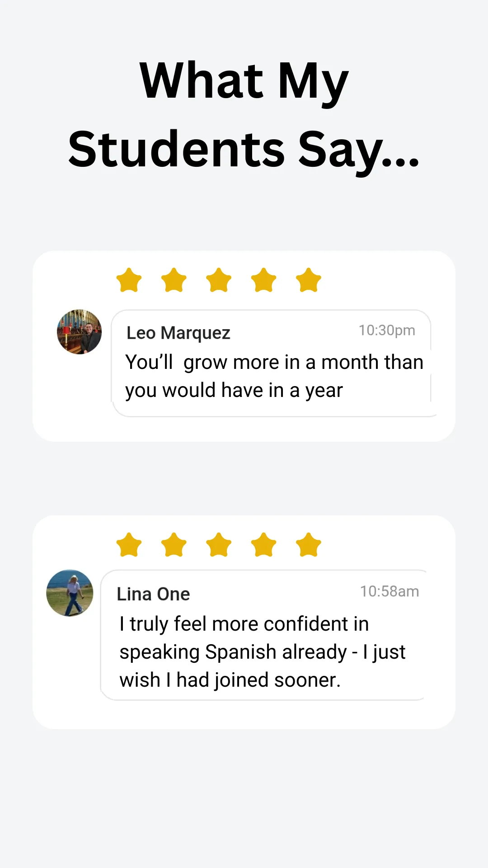This screenshot has height=868, width=488.
Task: Click the fourth star in Leo Marquez's rating
Action: coord(264,280)
